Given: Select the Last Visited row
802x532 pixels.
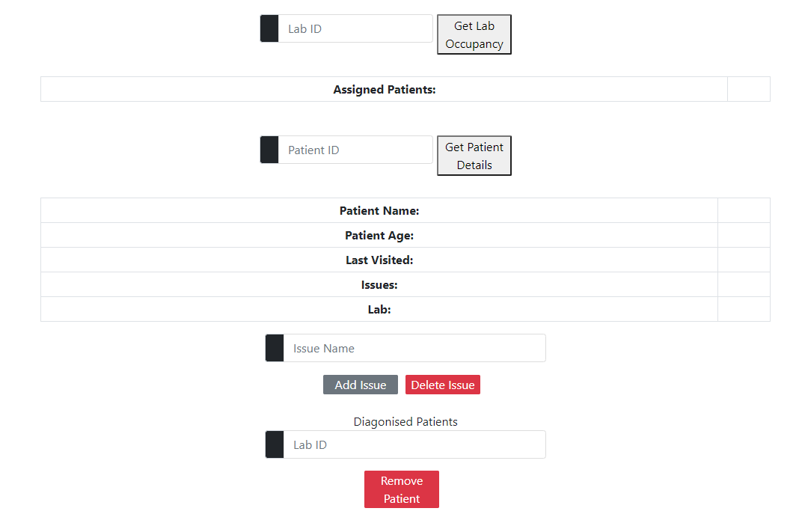Looking at the screenshot, I should pos(379,260).
